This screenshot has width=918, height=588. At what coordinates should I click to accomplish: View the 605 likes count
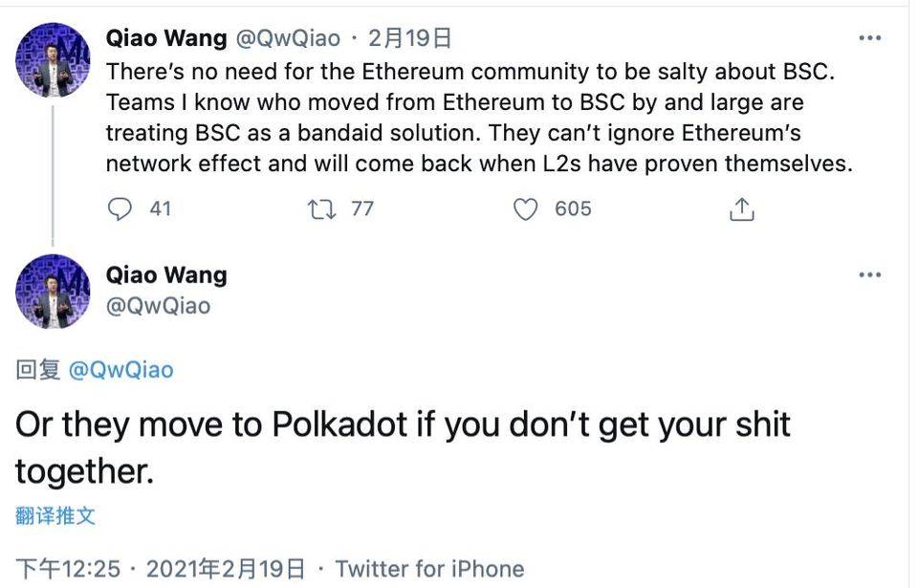[x=573, y=208]
